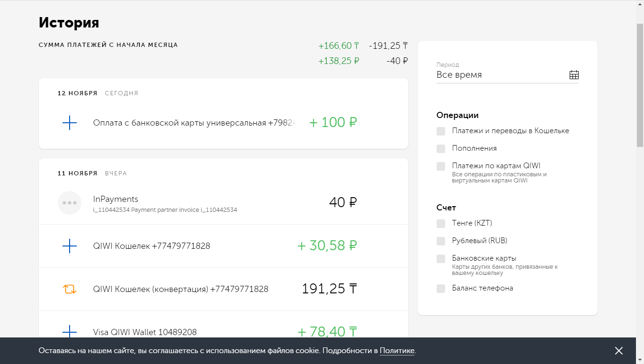The image size is (644, 364).
Task: Select the Тенге (KZT) account checkbox
Action: 441,224
